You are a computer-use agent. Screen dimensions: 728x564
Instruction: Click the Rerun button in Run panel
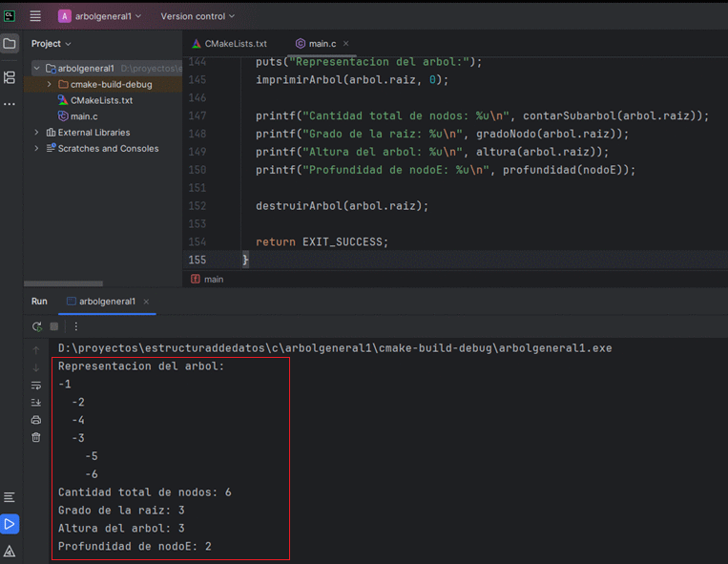point(36,326)
